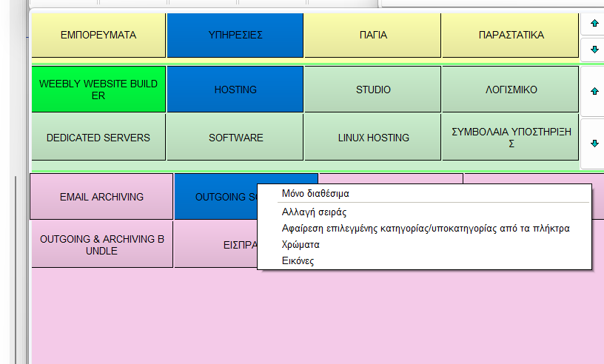Pick the EMAIL ARCHIVING item button

tap(101, 197)
